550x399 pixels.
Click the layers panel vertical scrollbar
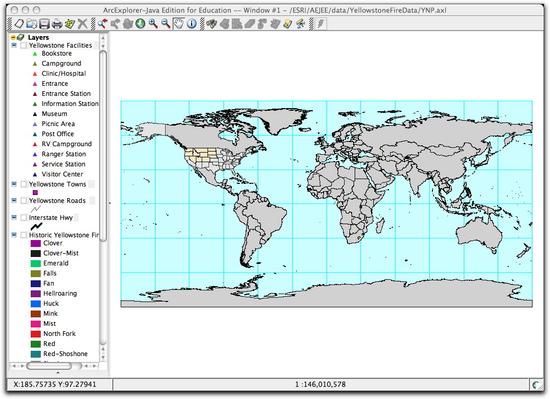click(103, 146)
